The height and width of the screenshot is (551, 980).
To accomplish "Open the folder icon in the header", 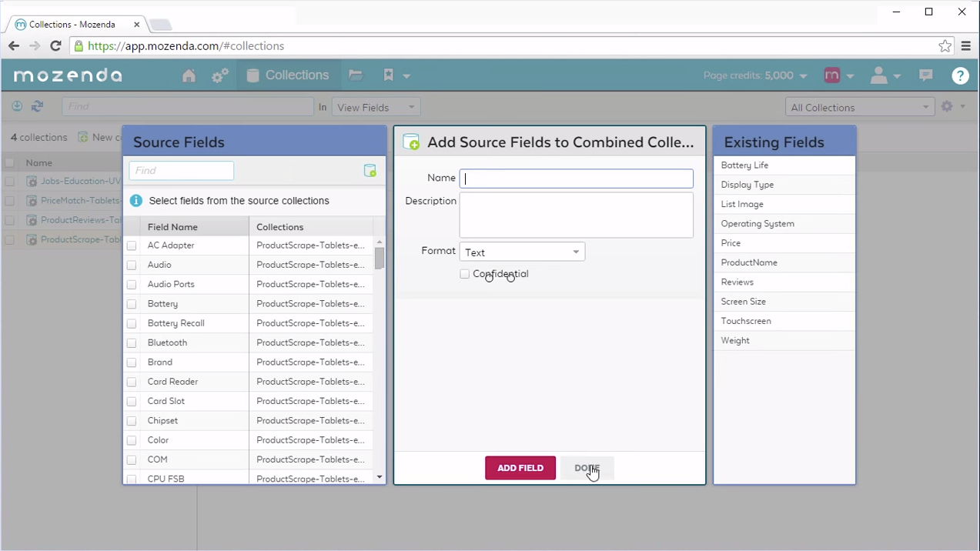I will click(355, 75).
